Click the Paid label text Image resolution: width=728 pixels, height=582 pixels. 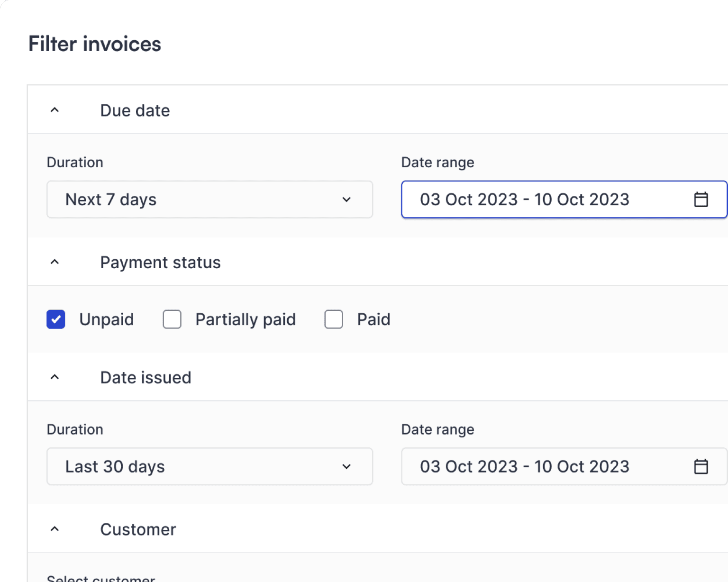(373, 319)
